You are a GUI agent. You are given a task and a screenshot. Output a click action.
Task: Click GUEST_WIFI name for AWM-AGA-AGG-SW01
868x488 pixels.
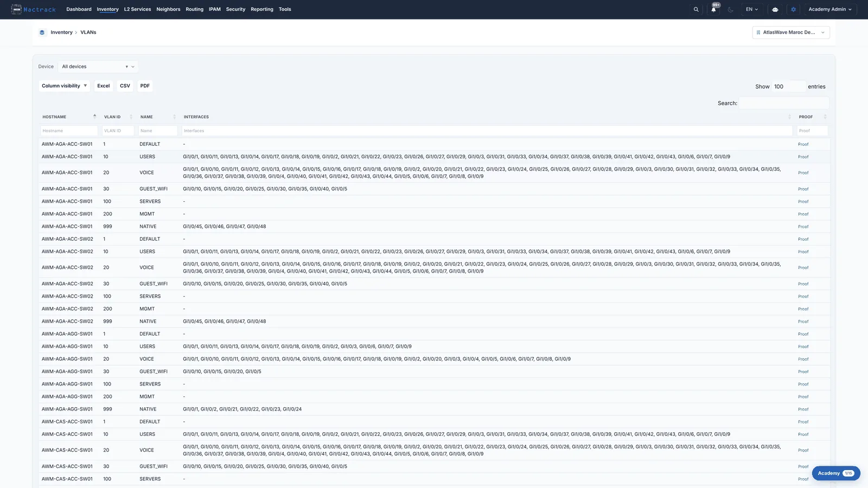coord(154,372)
